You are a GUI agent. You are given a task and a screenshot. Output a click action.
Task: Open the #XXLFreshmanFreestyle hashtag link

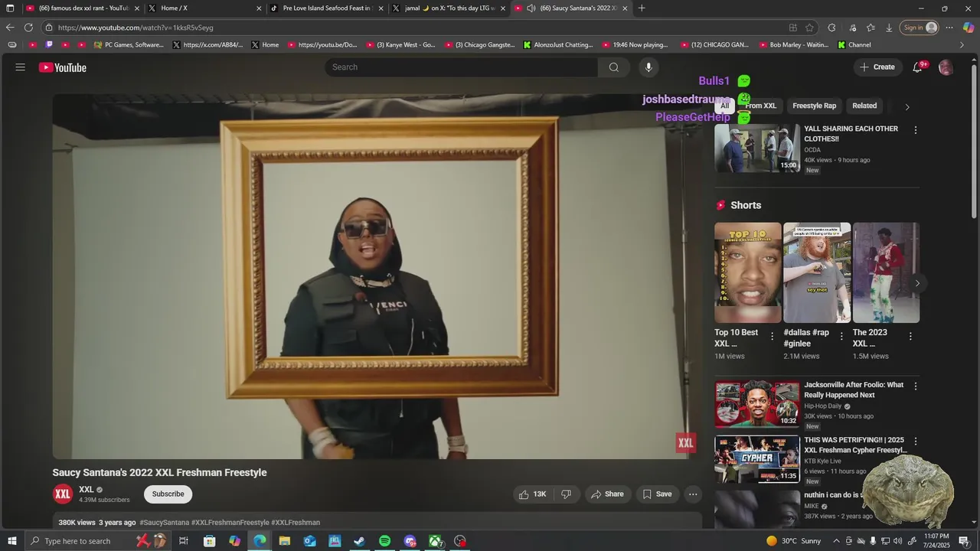coord(230,523)
